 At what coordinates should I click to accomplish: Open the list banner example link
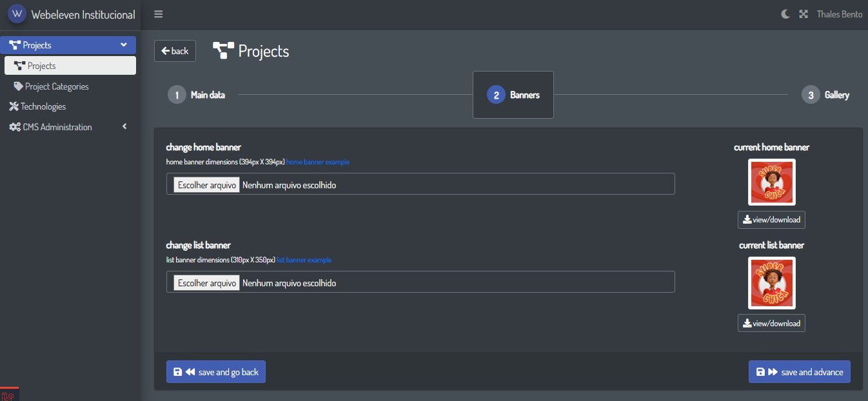point(304,260)
